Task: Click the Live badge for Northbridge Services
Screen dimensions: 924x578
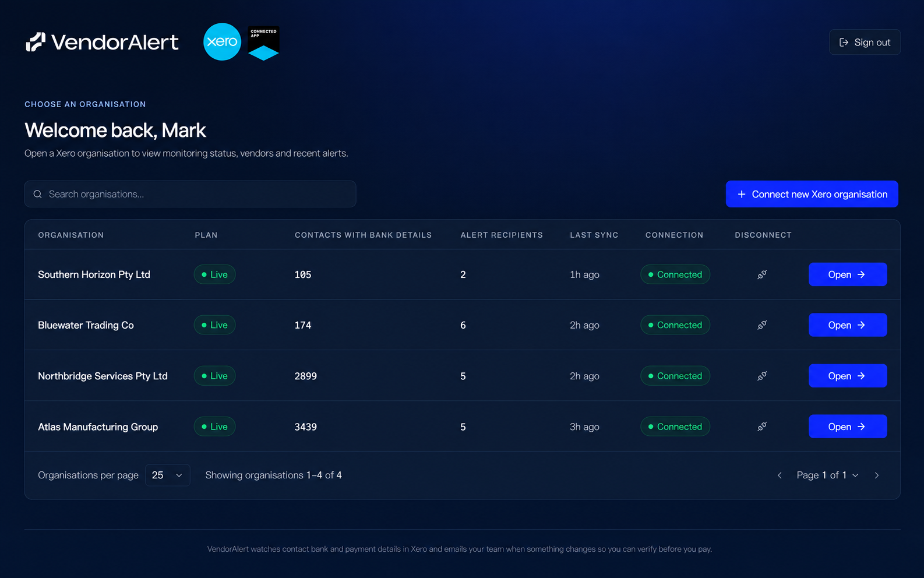Action: (214, 376)
